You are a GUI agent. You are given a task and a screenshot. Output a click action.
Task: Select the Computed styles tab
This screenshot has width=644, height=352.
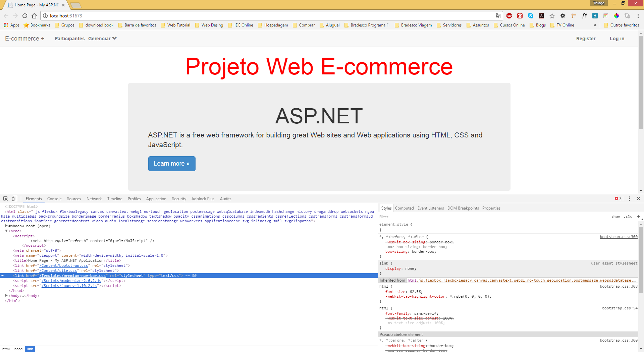[405, 208]
